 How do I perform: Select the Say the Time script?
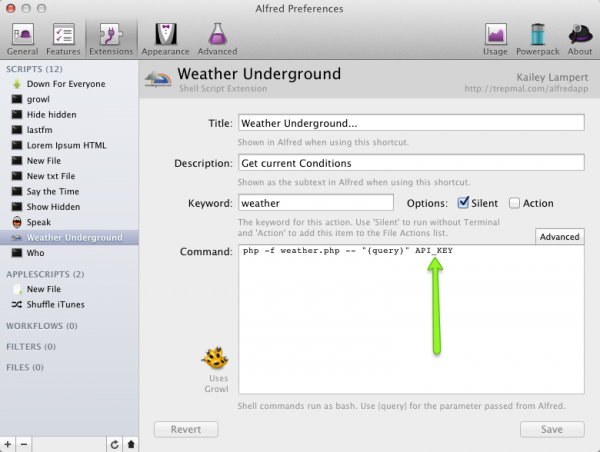click(69, 191)
